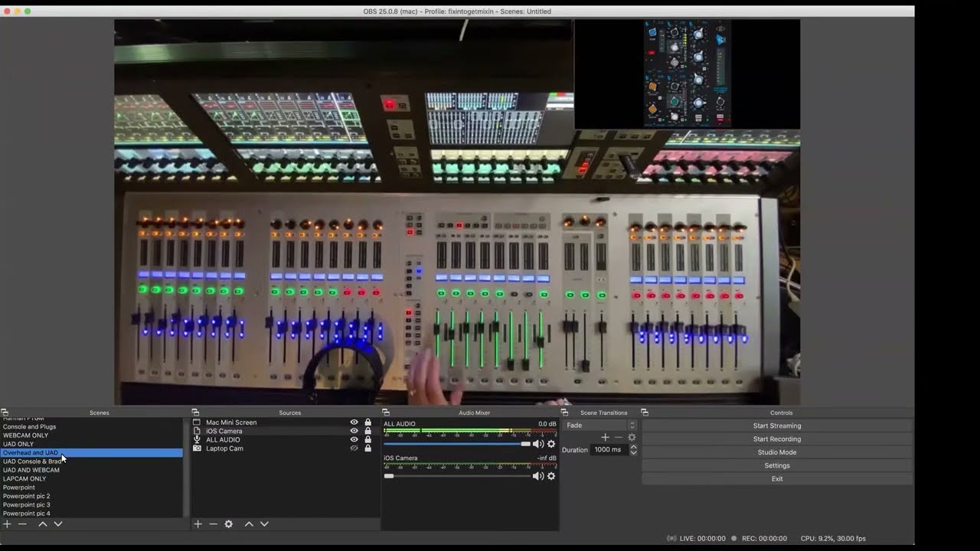Add a scene transition with plus icon

tap(605, 438)
